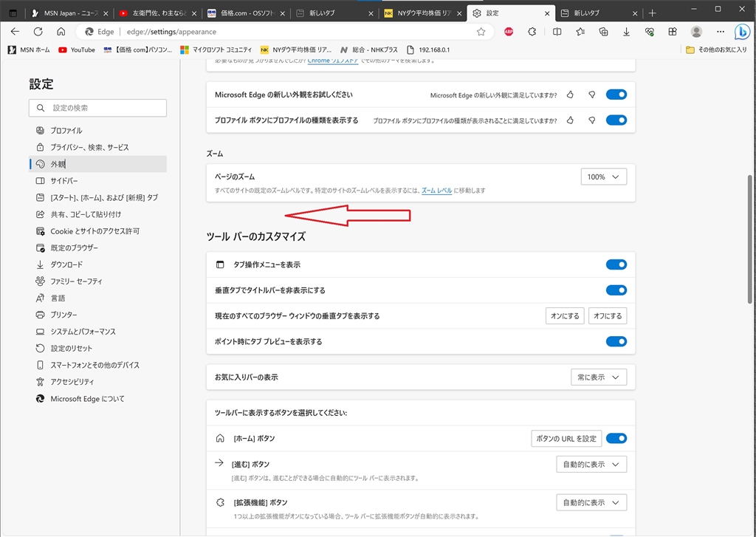The image size is (756, 537).
Task: Toggle プロファイルの種類を表示する switch
Action: tap(616, 120)
